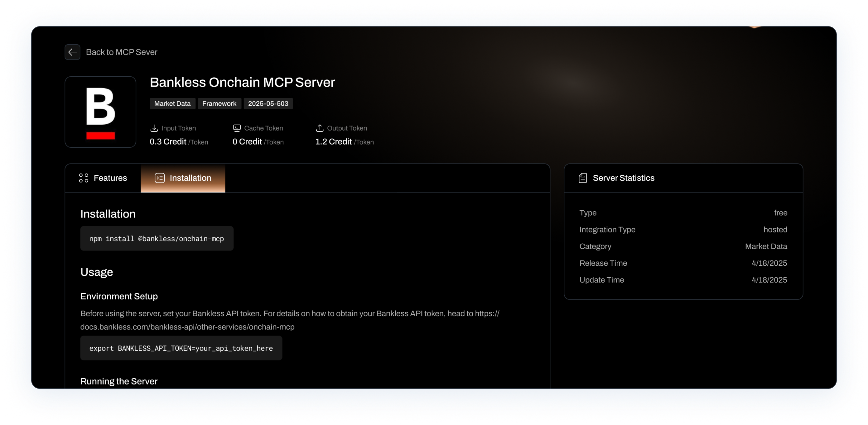Click the npm install @bankless/onchain-mcp code block
Screen dimensions: 868x425
157,238
